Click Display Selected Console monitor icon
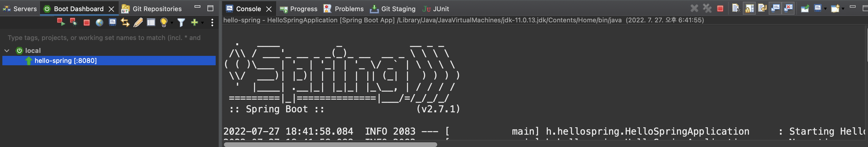868x147 pixels. [x=817, y=8]
